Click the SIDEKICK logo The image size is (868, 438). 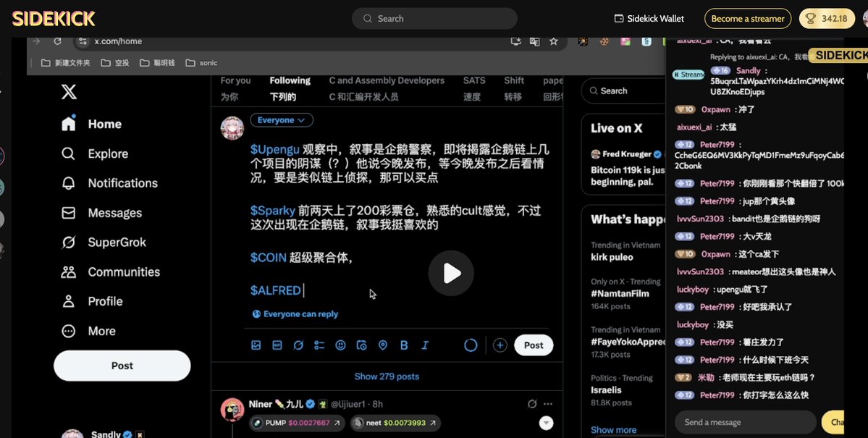(54, 19)
